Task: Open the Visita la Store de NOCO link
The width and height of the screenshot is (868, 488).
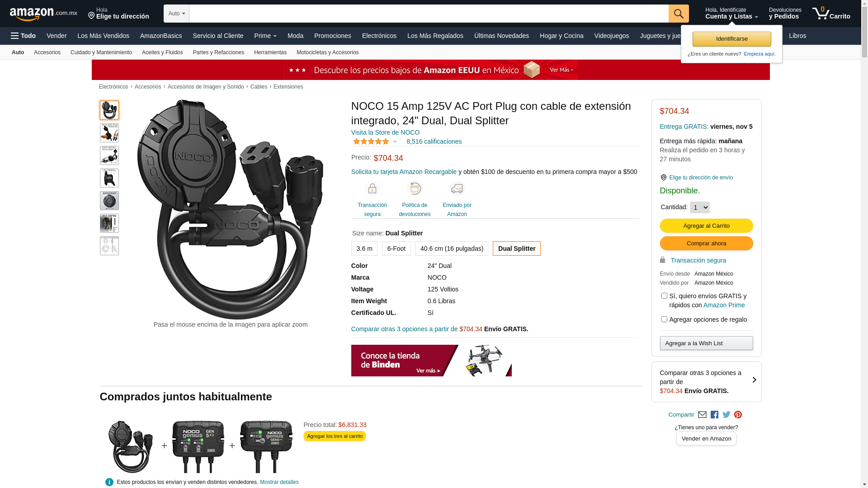Action: tap(385, 132)
